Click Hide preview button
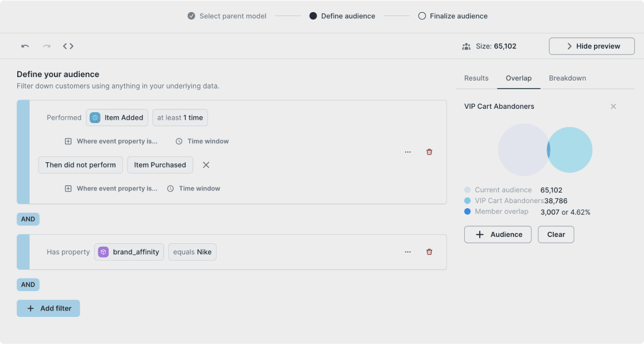 point(592,46)
